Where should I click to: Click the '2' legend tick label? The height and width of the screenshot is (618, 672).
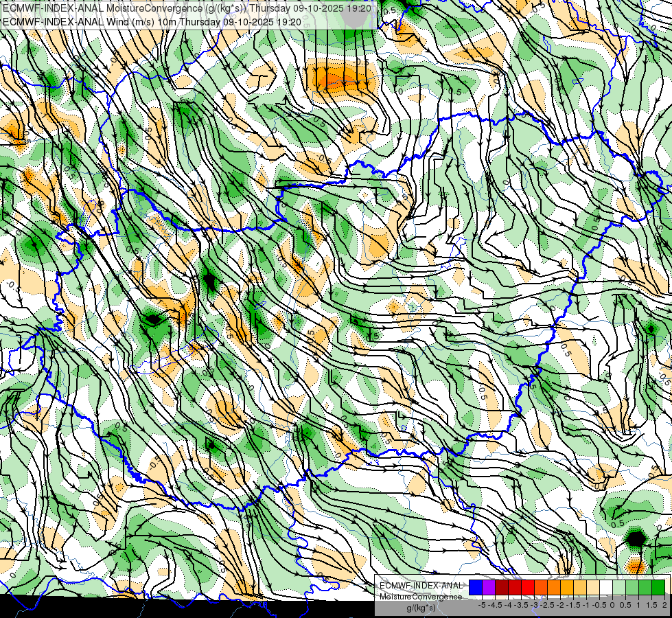[x=664, y=605]
